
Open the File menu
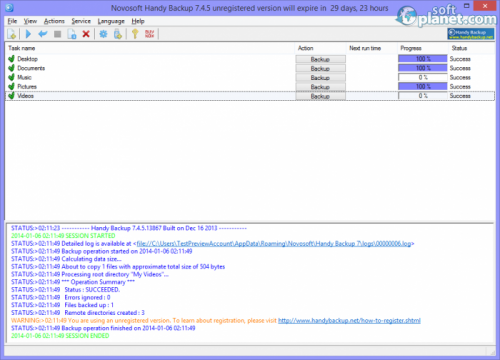12,21
